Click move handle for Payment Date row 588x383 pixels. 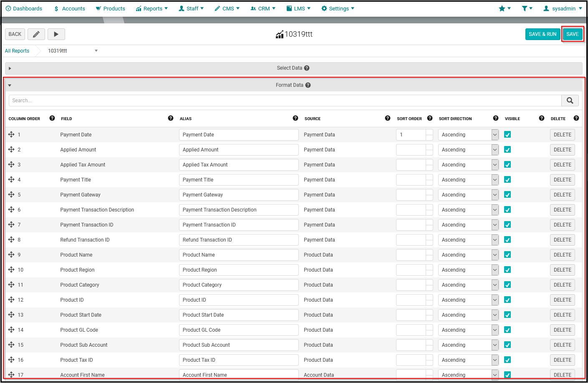point(11,134)
